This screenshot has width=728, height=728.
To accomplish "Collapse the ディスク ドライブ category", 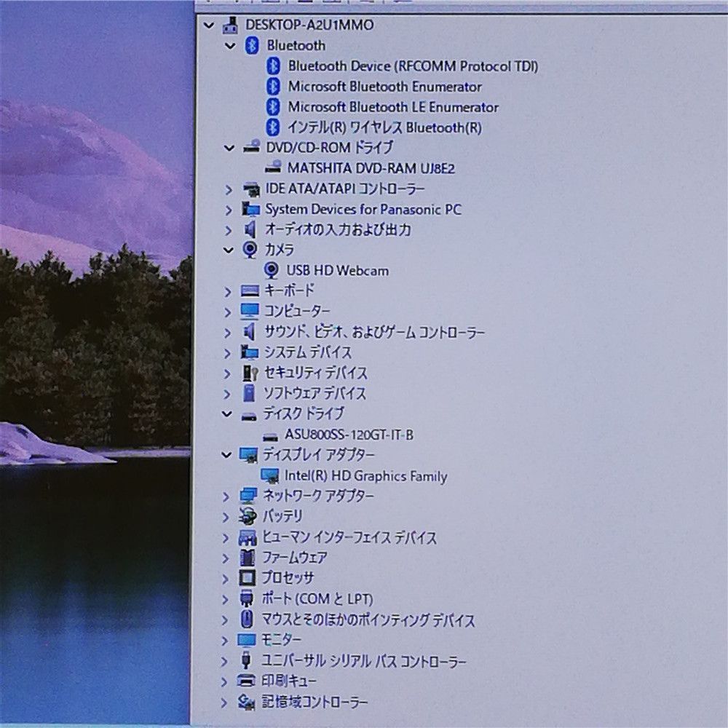I will [226, 414].
